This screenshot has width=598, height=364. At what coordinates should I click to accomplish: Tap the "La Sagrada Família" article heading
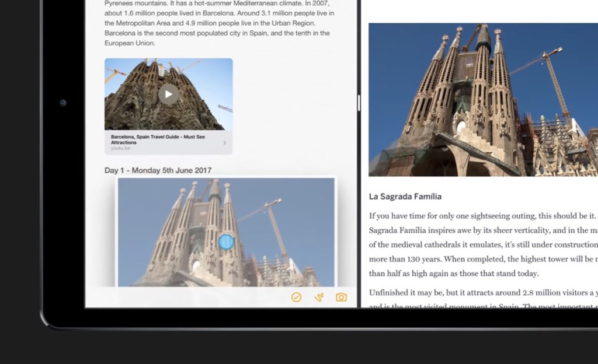(405, 197)
